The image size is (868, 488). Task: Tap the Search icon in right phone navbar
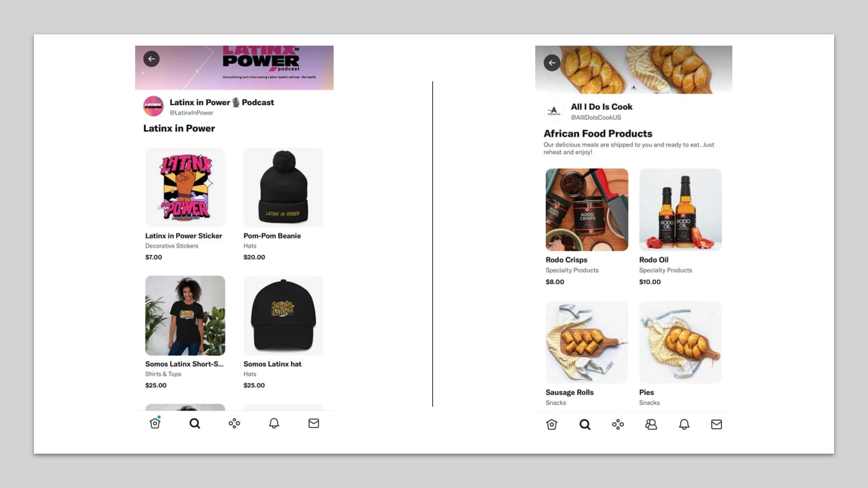(x=585, y=424)
